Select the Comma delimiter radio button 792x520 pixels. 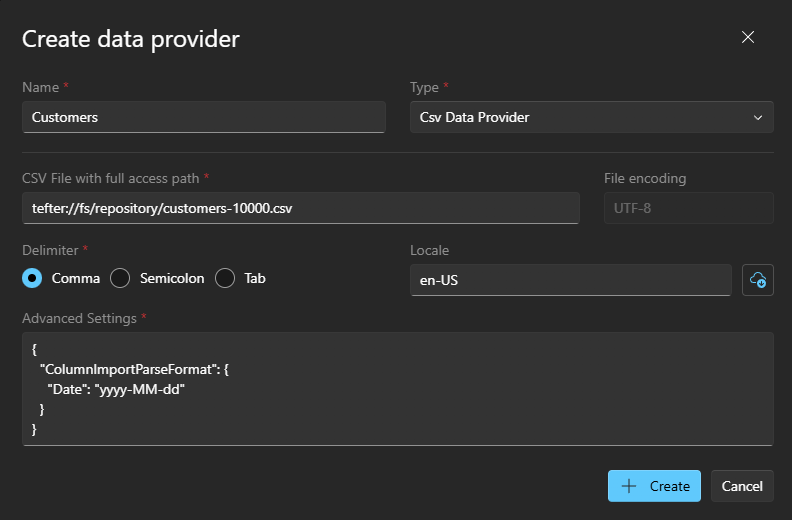(32, 278)
